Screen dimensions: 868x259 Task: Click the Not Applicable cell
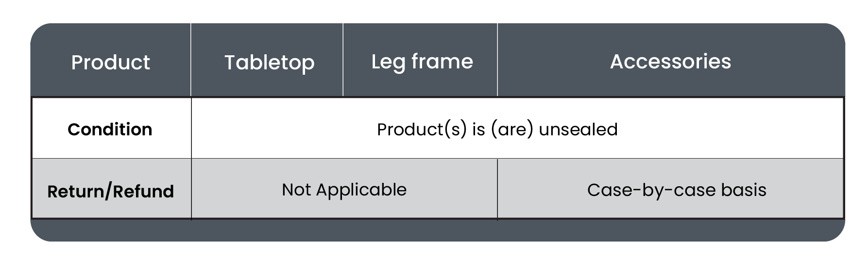pyautogui.click(x=344, y=190)
